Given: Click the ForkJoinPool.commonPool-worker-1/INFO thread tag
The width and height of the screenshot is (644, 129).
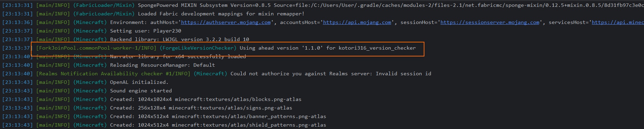Looking at the screenshot, I should coord(96,48).
